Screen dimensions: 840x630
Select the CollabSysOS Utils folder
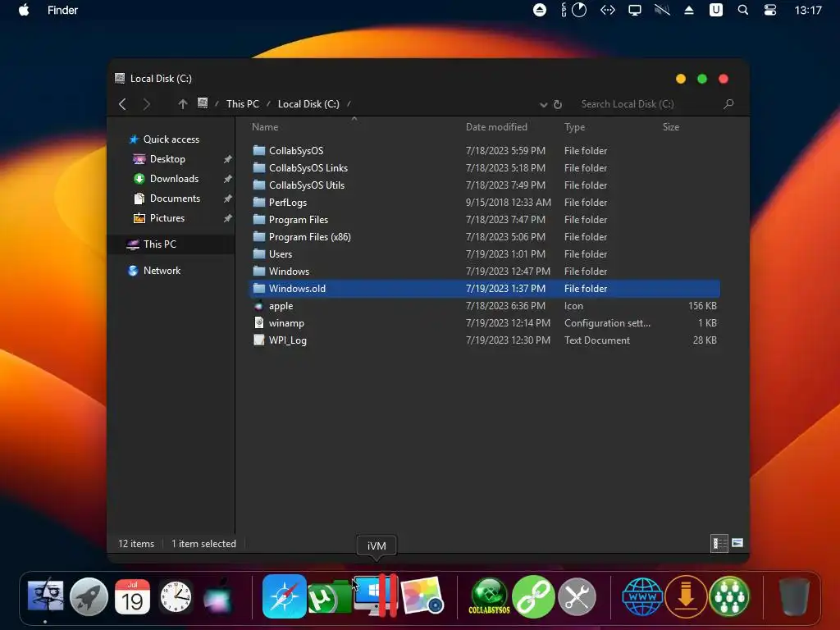coord(485,185)
